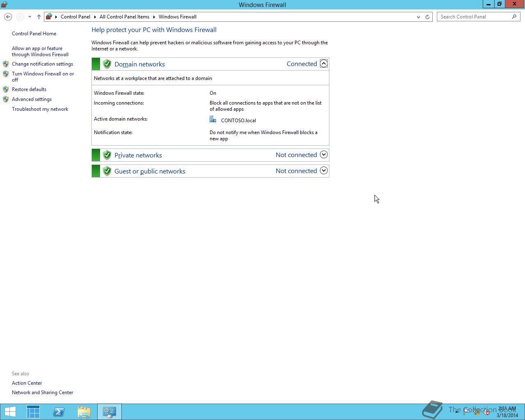Click Restore defaults link
Viewport: 525px width, 420px height.
[29, 89]
